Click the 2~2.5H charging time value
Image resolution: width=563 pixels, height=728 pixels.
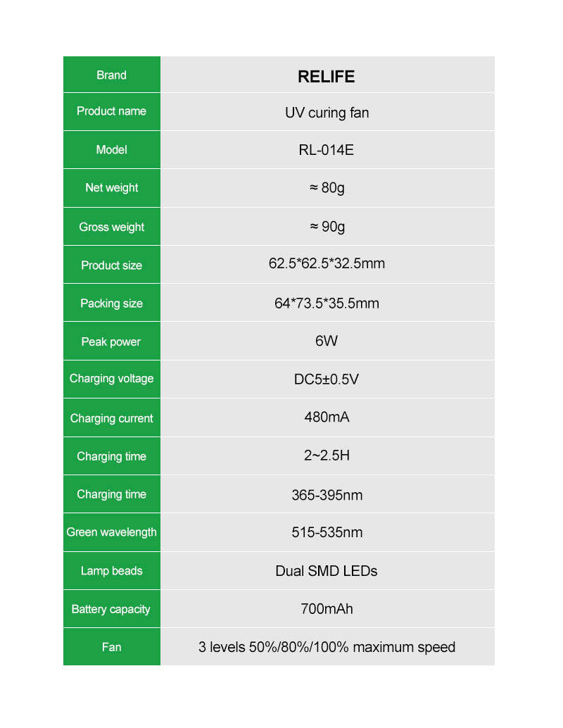pyautogui.click(x=327, y=456)
